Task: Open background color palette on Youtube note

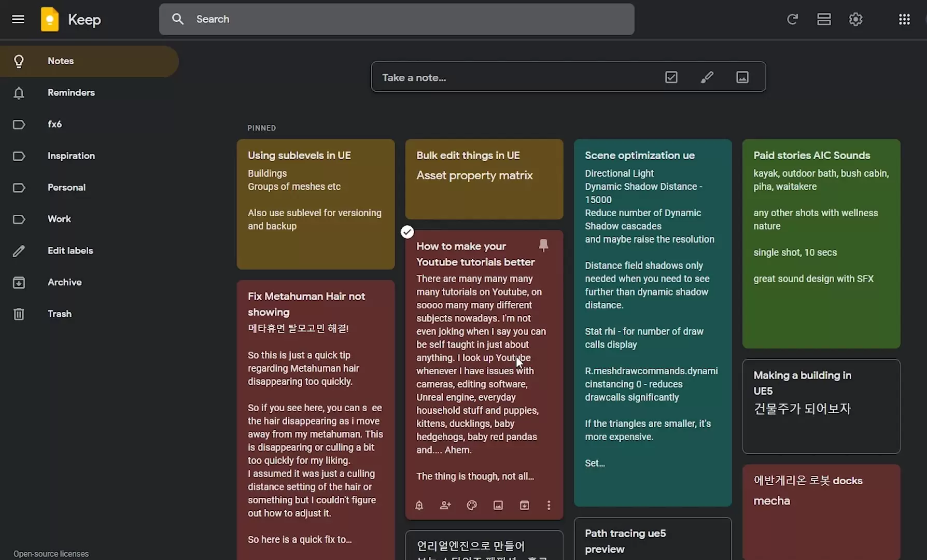Action: (x=472, y=505)
